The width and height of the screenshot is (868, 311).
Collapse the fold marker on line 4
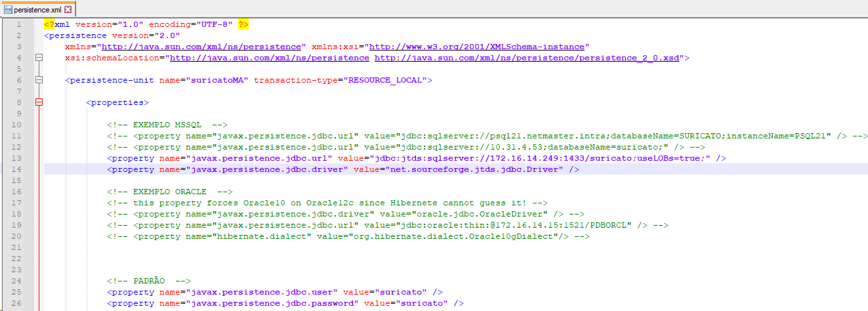pos(39,58)
